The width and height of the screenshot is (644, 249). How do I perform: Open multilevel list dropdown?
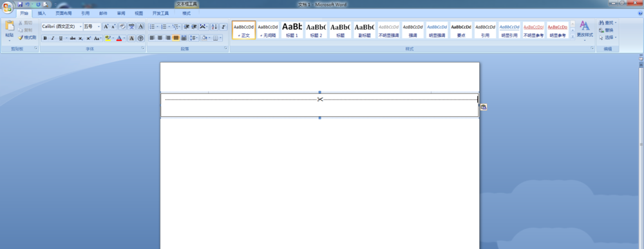pyautogui.click(x=176, y=26)
